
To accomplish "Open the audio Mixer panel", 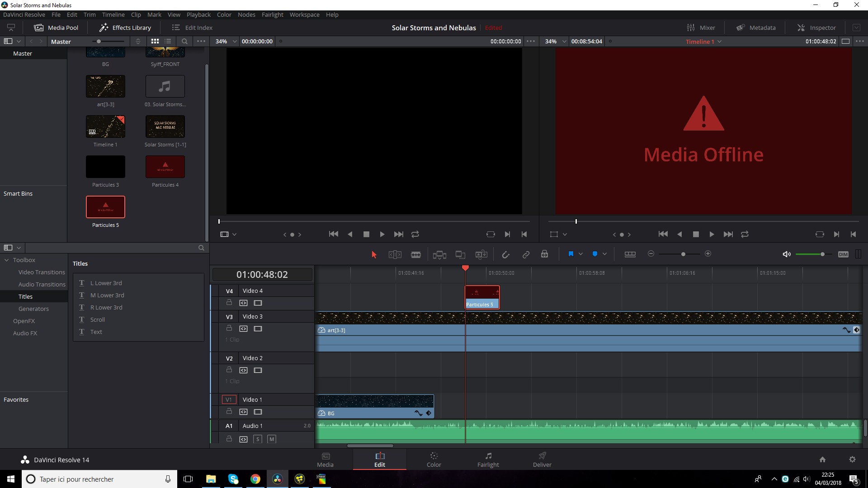I will pos(701,28).
